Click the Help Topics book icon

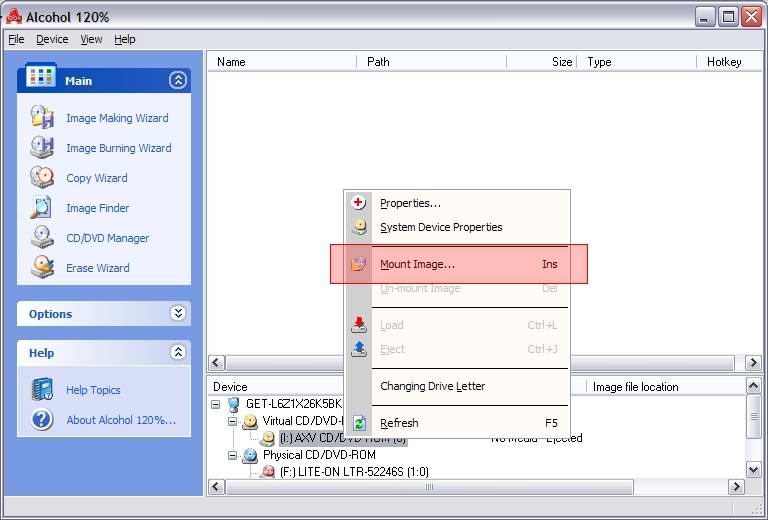click(42, 390)
